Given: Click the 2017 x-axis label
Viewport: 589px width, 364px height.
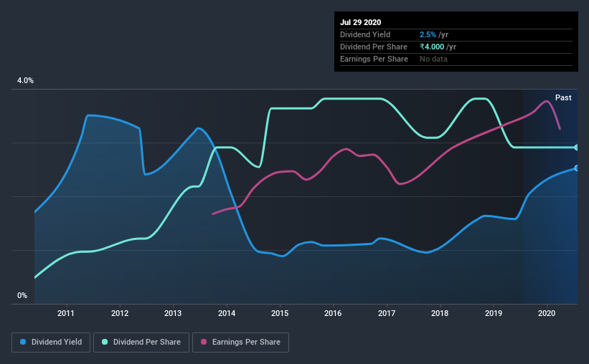Looking at the screenshot, I should point(387,313).
